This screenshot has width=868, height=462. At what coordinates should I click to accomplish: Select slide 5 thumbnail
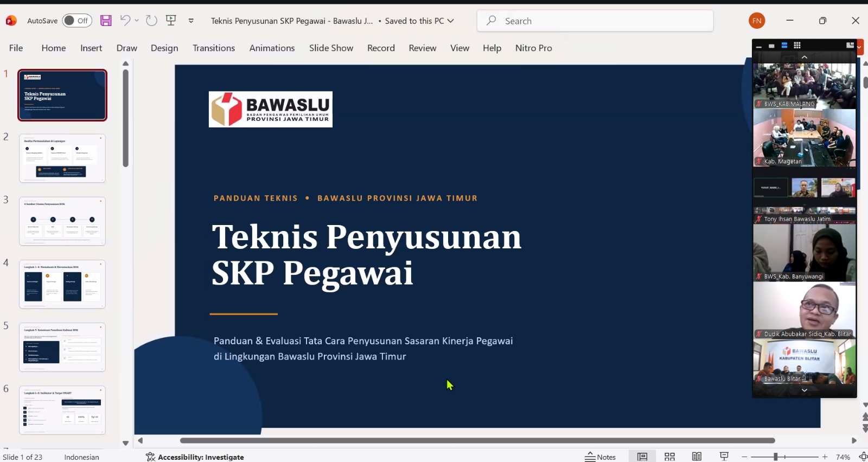coord(62,347)
